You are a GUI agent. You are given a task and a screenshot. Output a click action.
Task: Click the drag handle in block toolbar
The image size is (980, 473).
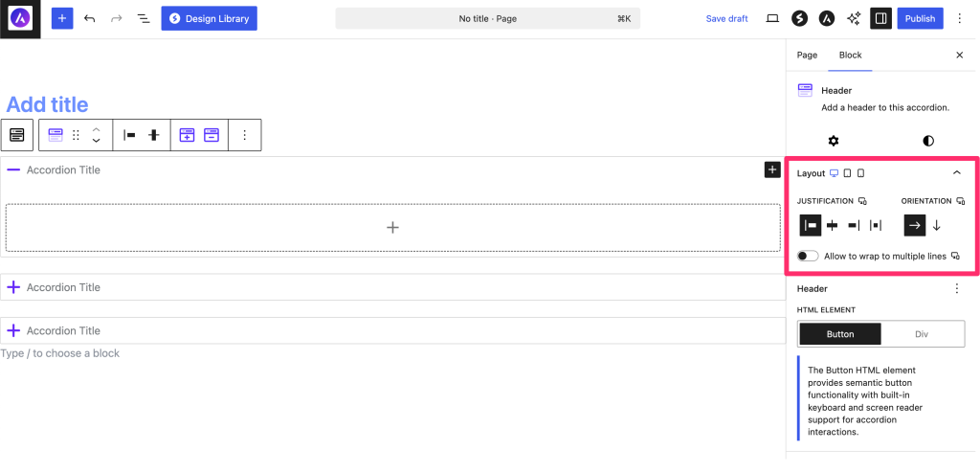tap(77, 136)
